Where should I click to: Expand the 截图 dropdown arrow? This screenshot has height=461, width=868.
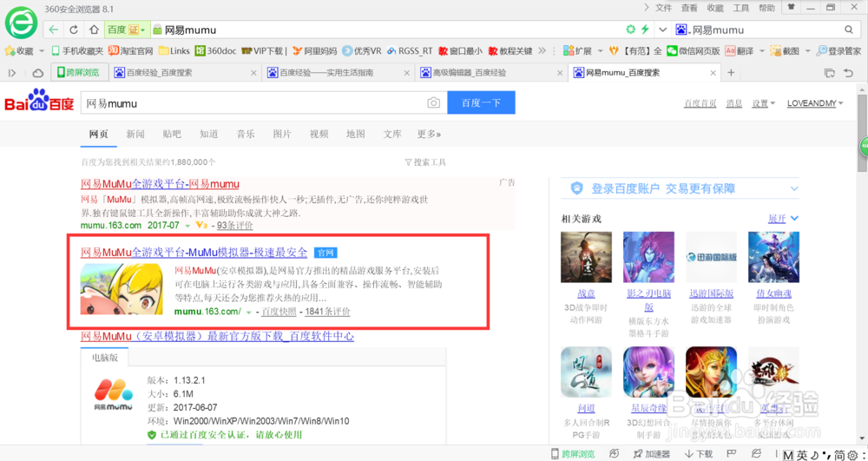pos(807,51)
